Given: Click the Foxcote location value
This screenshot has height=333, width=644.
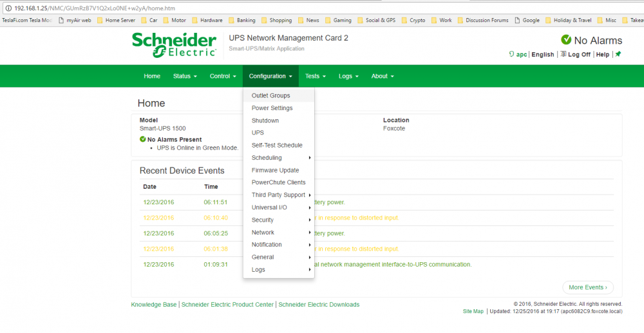Looking at the screenshot, I should pyautogui.click(x=394, y=128).
